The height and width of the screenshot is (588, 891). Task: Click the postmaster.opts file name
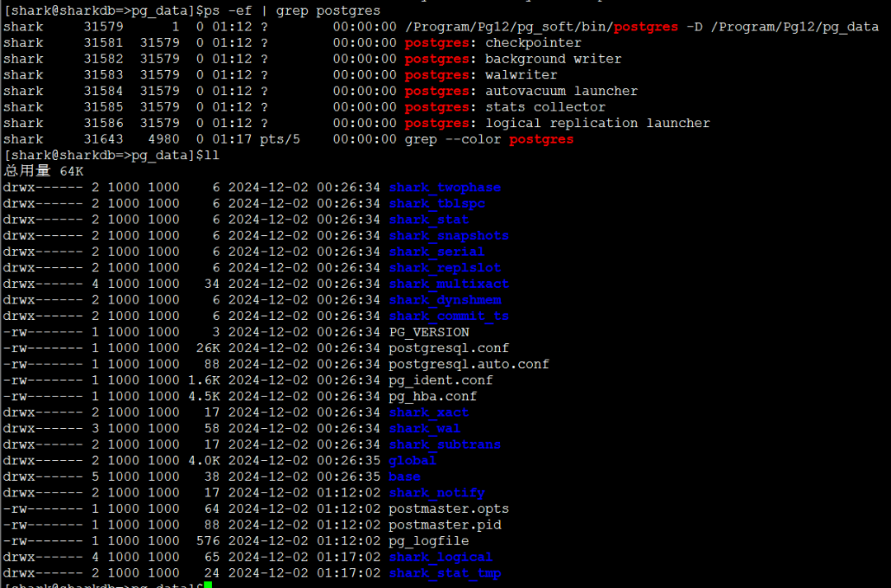(x=448, y=509)
